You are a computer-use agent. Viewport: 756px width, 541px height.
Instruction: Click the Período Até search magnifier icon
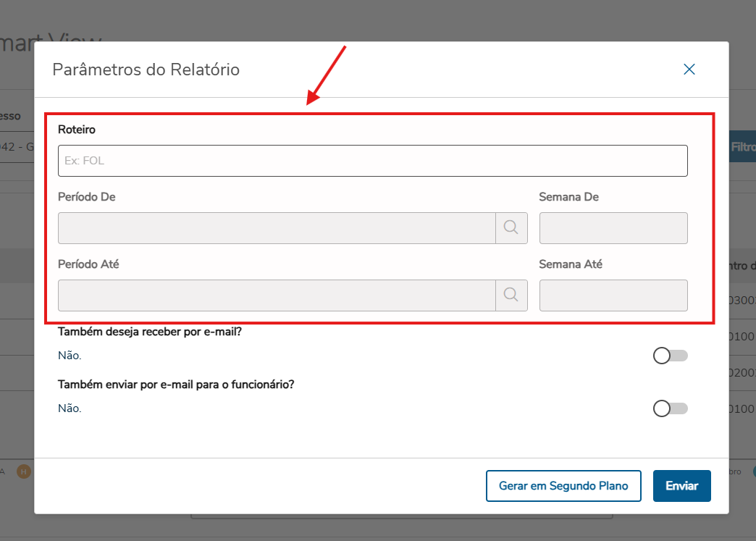[x=511, y=295]
